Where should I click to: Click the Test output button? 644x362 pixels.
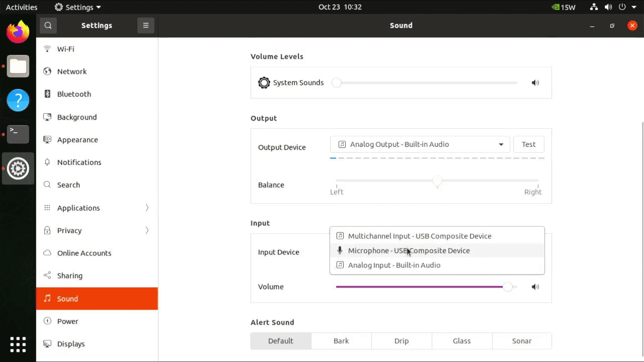pyautogui.click(x=528, y=144)
